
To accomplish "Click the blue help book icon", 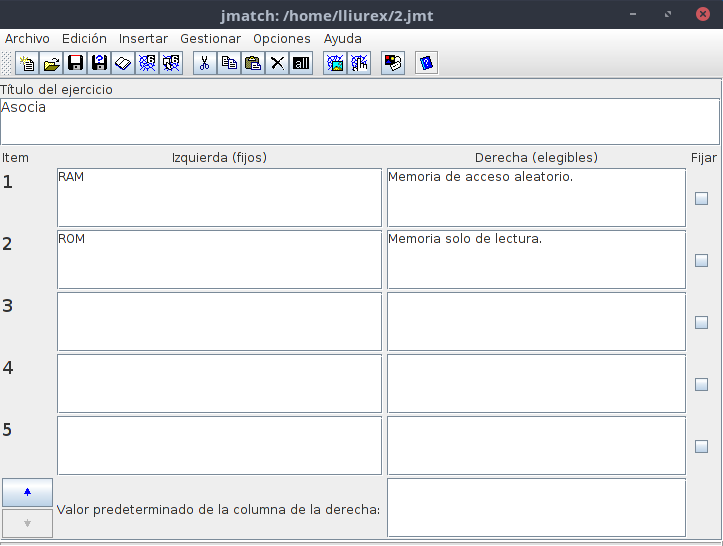I will (x=427, y=63).
